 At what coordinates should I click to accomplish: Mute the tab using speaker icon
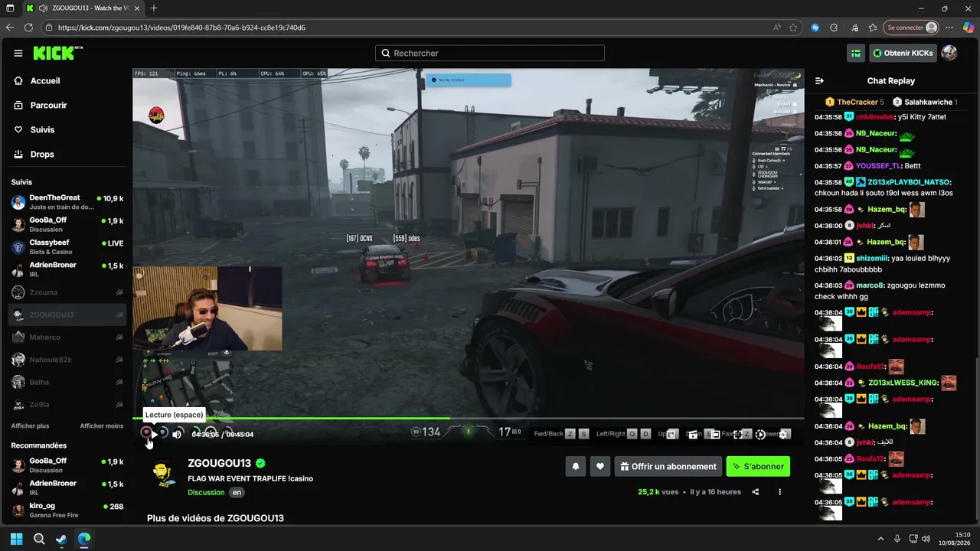pyautogui.click(x=43, y=8)
